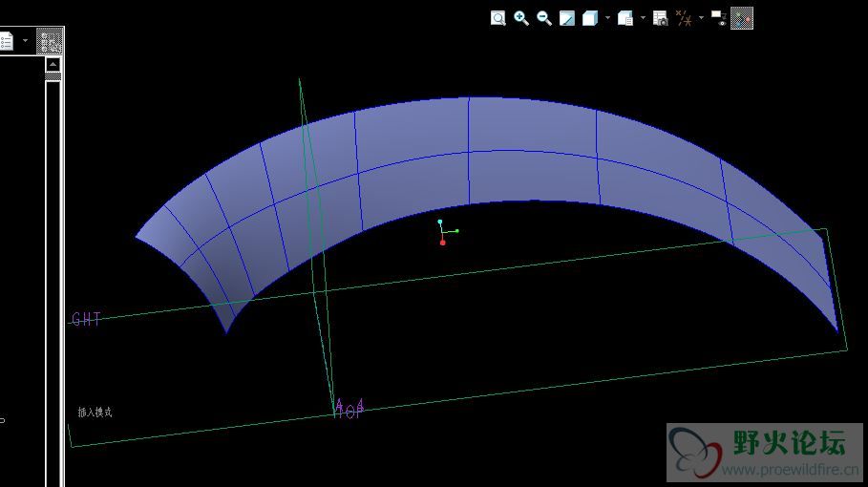Open the datum display dropdown arrow
Screen dimensions: 868x487
702,18
